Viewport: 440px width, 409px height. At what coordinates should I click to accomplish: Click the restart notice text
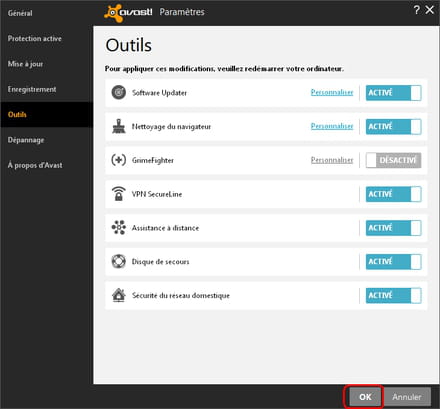(x=224, y=69)
